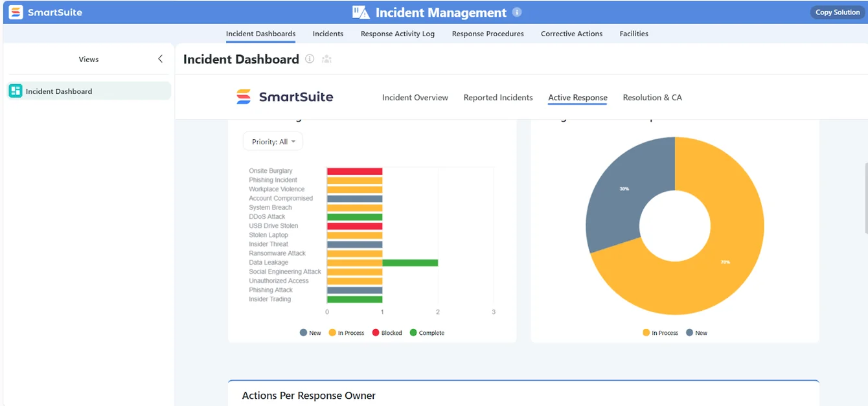Click the info icon next to Incident Dashboard title
This screenshot has height=406, width=868.
click(x=310, y=59)
